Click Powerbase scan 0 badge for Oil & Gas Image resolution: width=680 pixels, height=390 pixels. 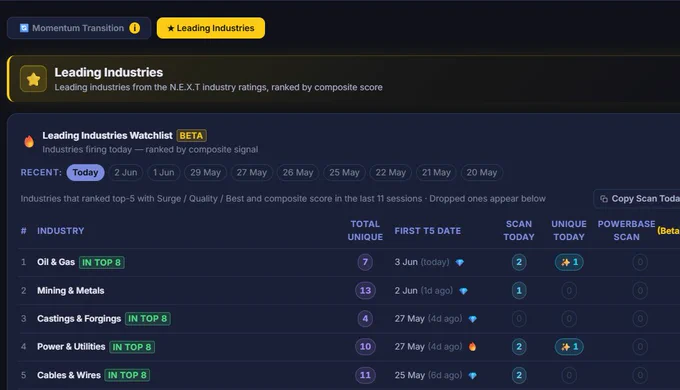[x=640, y=262]
